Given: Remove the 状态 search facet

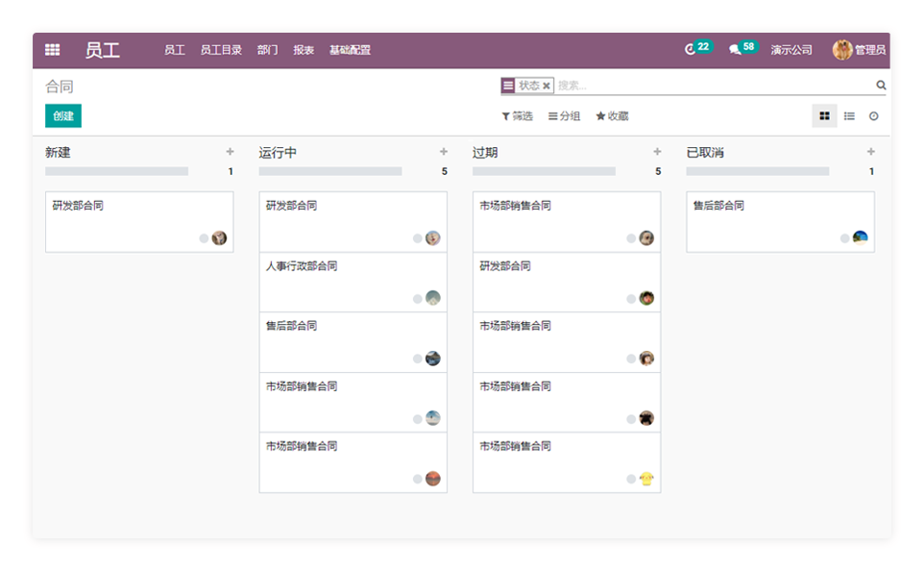Looking at the screenshot, I should point(547,86).
